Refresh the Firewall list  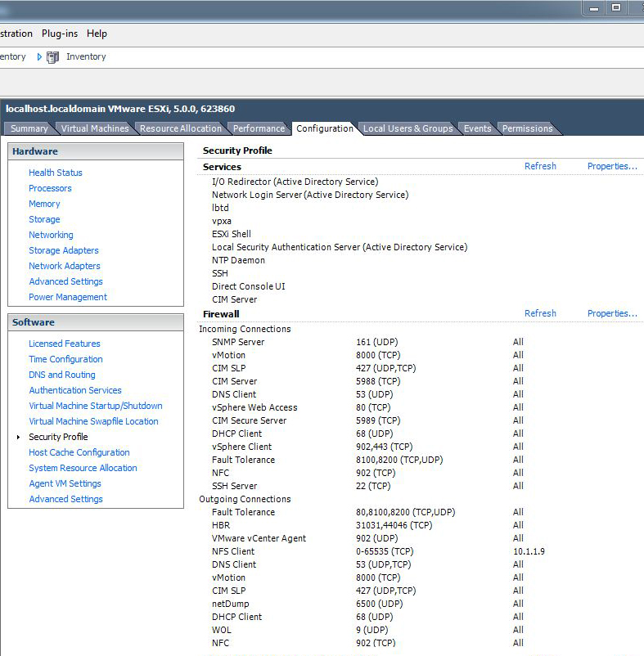(x=540, y=313)
